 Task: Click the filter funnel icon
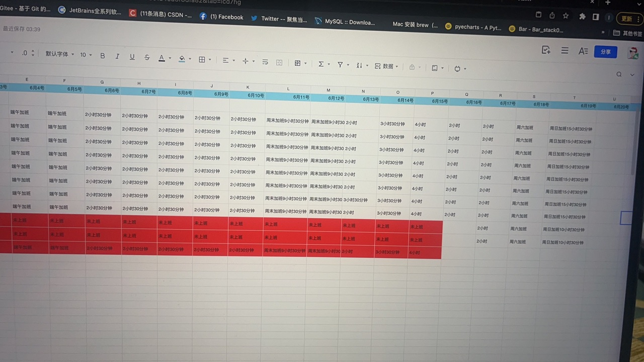[x=340, y=64]
